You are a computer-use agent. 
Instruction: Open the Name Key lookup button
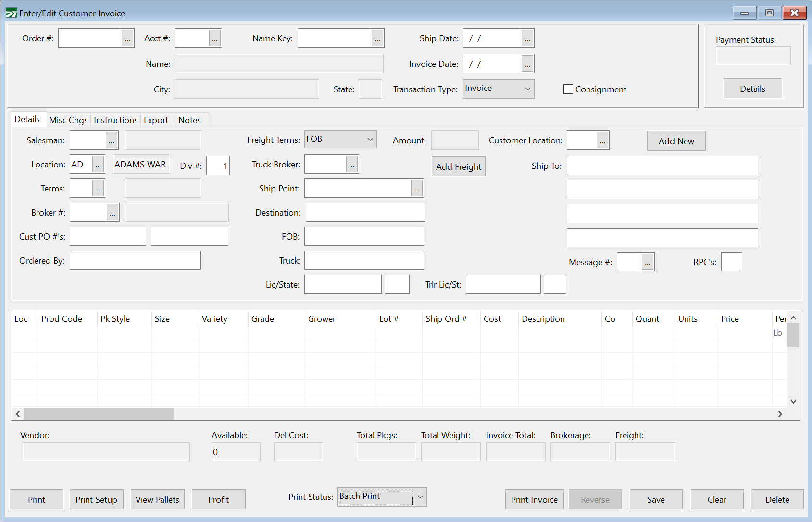[377, 38]
